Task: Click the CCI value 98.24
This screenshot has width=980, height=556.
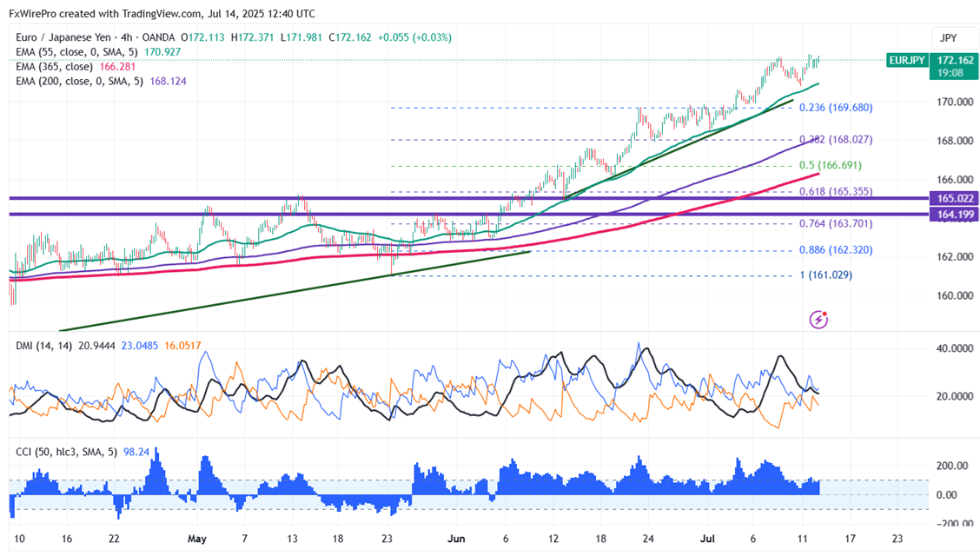Action: click(136, 452)
